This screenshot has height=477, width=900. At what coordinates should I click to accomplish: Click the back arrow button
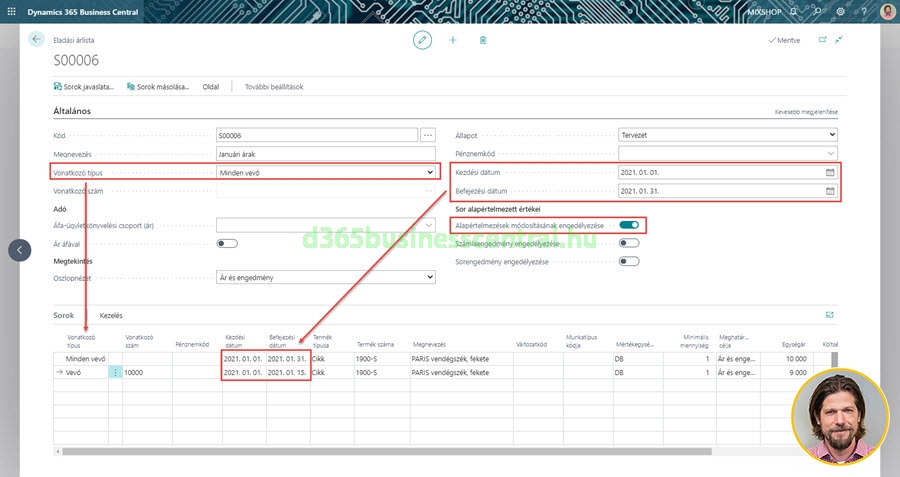pos(37,39)
